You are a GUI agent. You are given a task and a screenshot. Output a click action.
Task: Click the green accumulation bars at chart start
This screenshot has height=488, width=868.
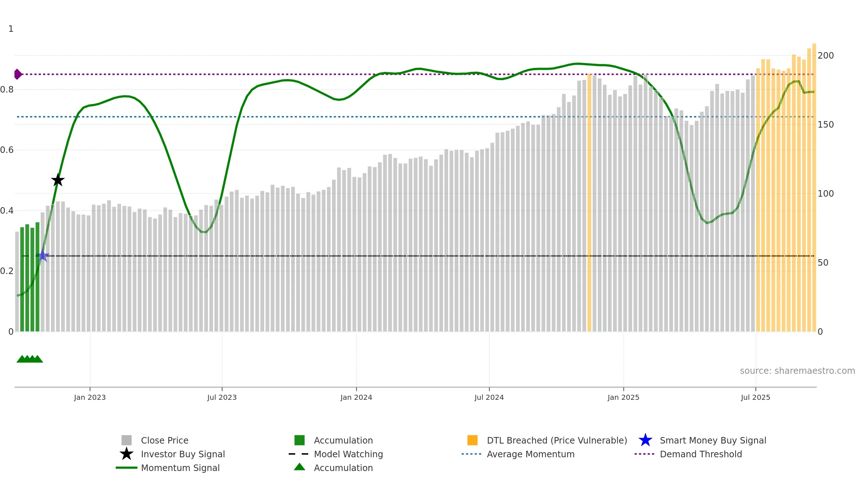click(30, 277)
